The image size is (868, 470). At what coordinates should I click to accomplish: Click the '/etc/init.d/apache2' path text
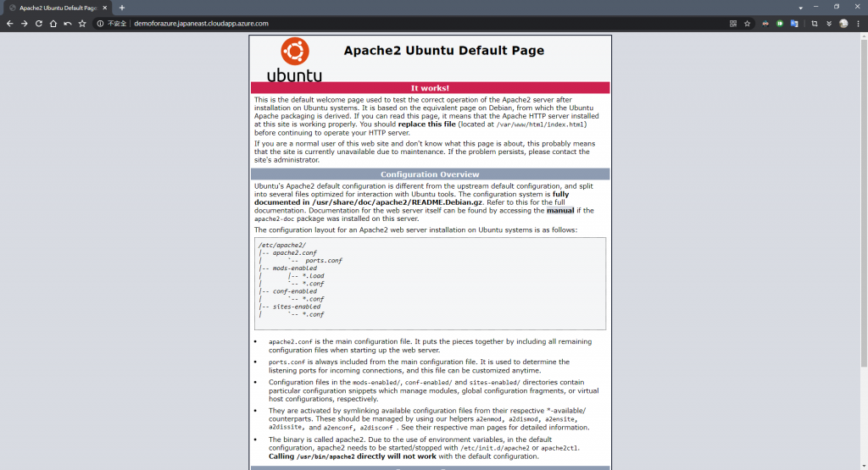click(x=495, y=449)
